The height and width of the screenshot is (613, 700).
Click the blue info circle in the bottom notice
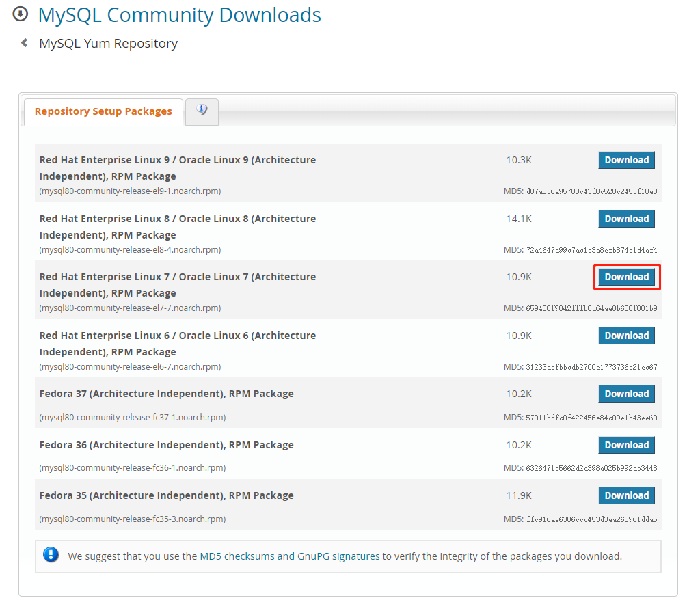pyautogui.click(x=51, y=555)
